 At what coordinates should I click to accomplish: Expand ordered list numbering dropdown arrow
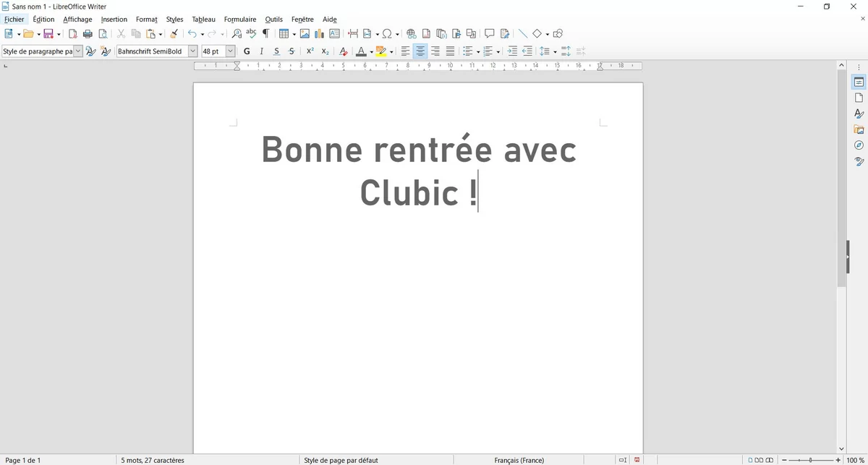tap(498, 52)
